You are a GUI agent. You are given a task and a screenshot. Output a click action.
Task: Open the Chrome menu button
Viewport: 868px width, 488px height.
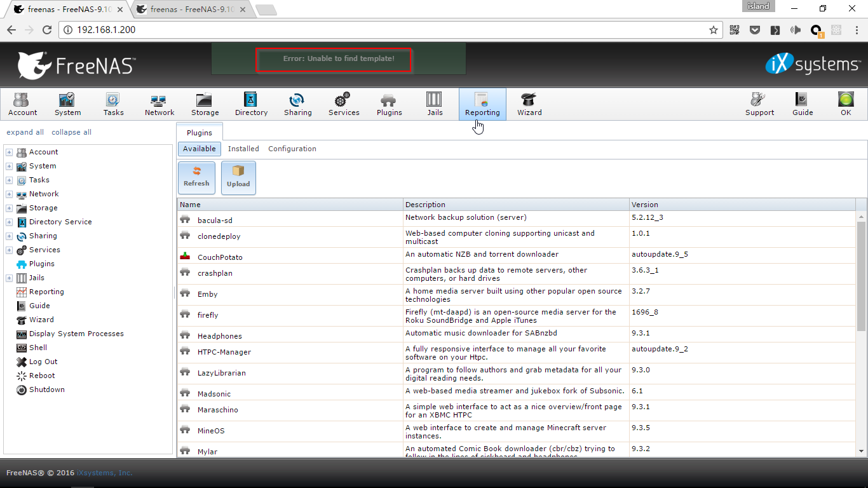click(856, 30)
